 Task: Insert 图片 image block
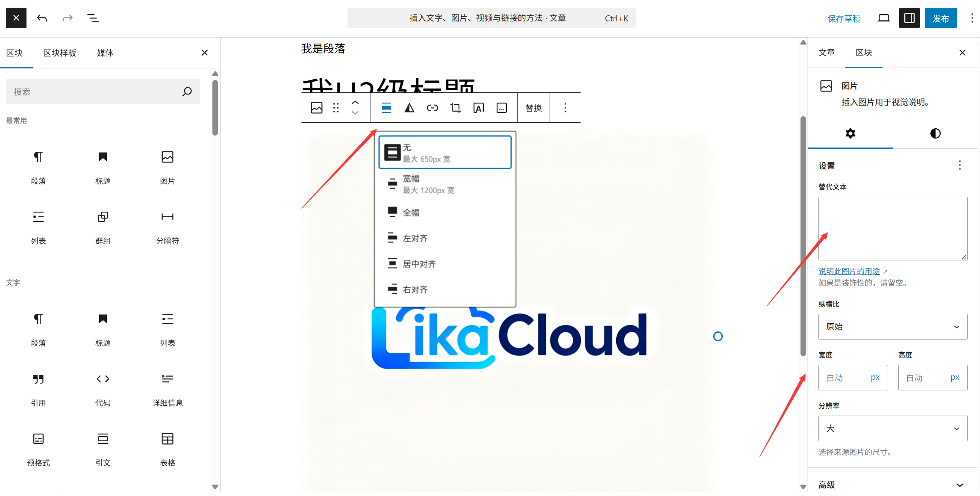(168, 168)
